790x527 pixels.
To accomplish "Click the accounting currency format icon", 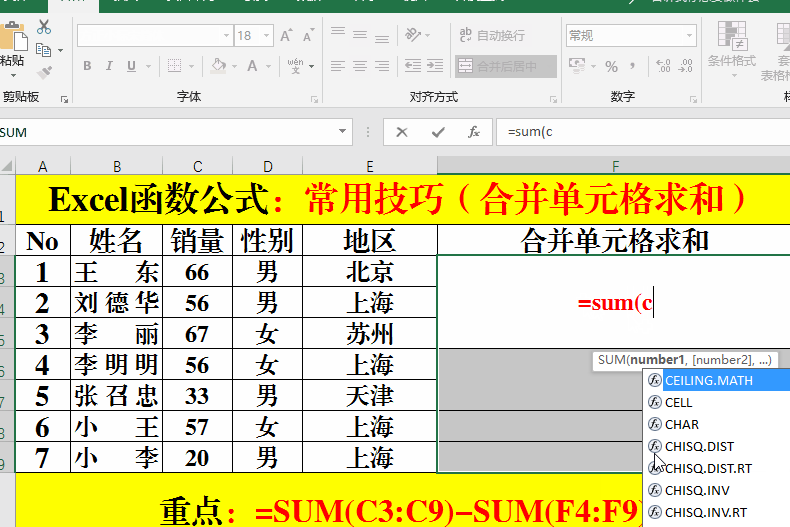I will pyautogui.click(x=577, y=65).
